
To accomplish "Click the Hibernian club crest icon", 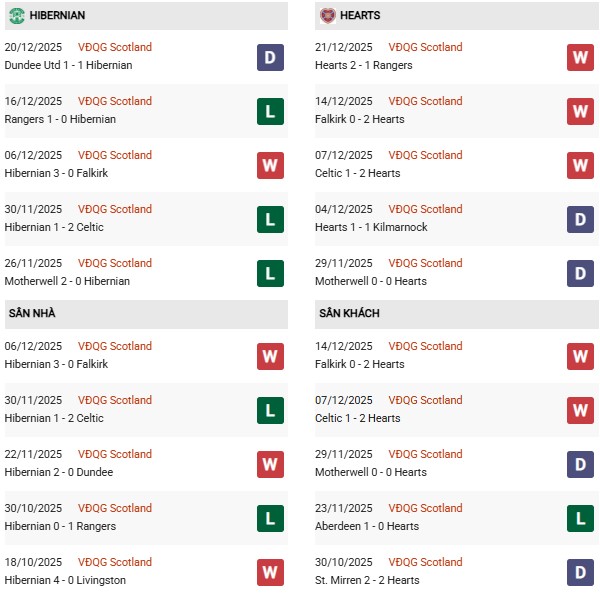I will [16, 16].
